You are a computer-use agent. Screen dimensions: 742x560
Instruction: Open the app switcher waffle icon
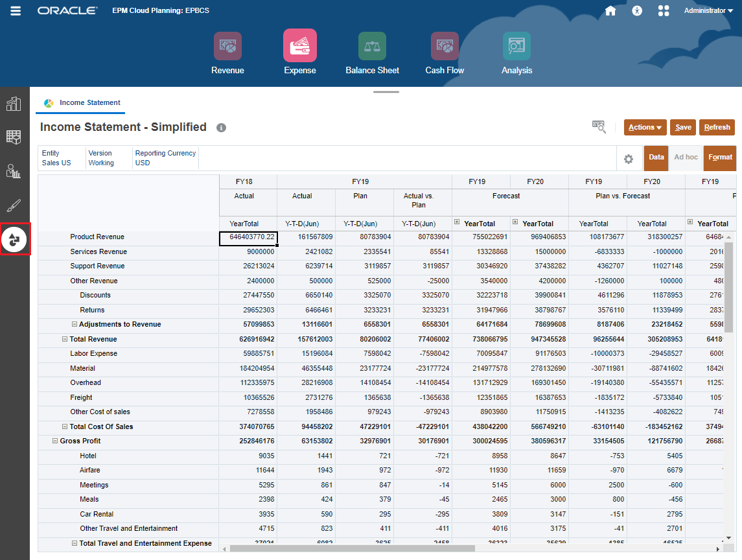coord(663,10)
